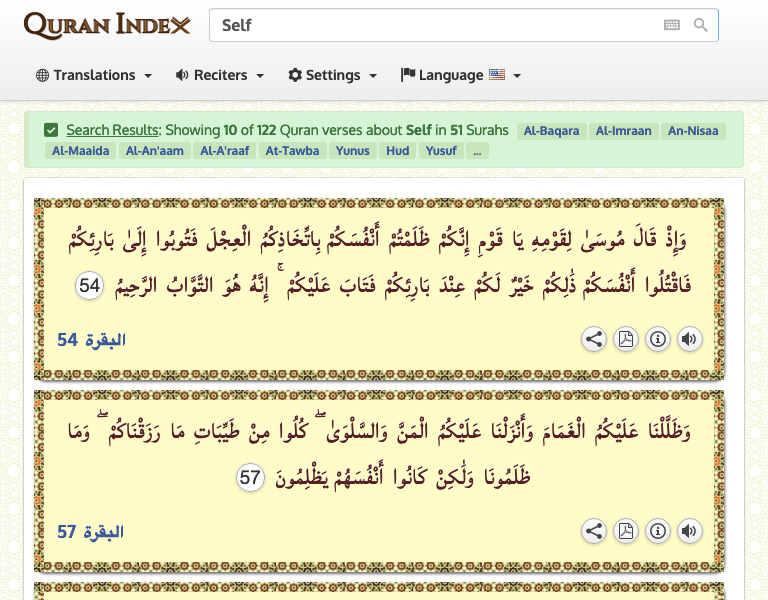Viewport: 768px width, 600px height.
Task: Play audio recitation of verse 54
Action: point(689,339)
